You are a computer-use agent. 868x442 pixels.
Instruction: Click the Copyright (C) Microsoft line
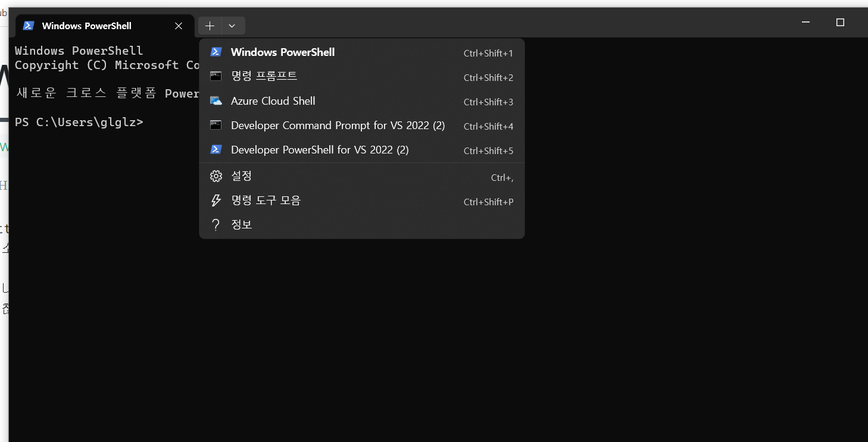pos(107,65)
